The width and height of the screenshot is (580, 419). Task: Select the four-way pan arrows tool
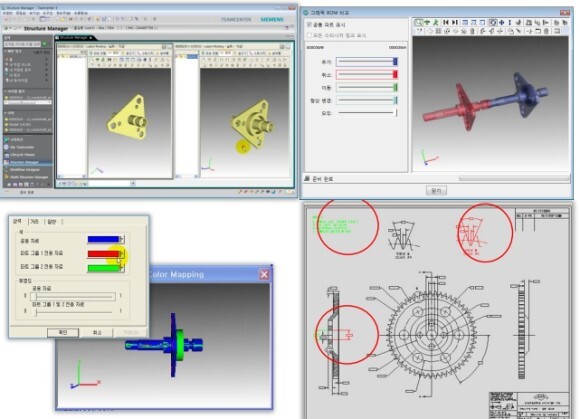[x=501, y=23]
